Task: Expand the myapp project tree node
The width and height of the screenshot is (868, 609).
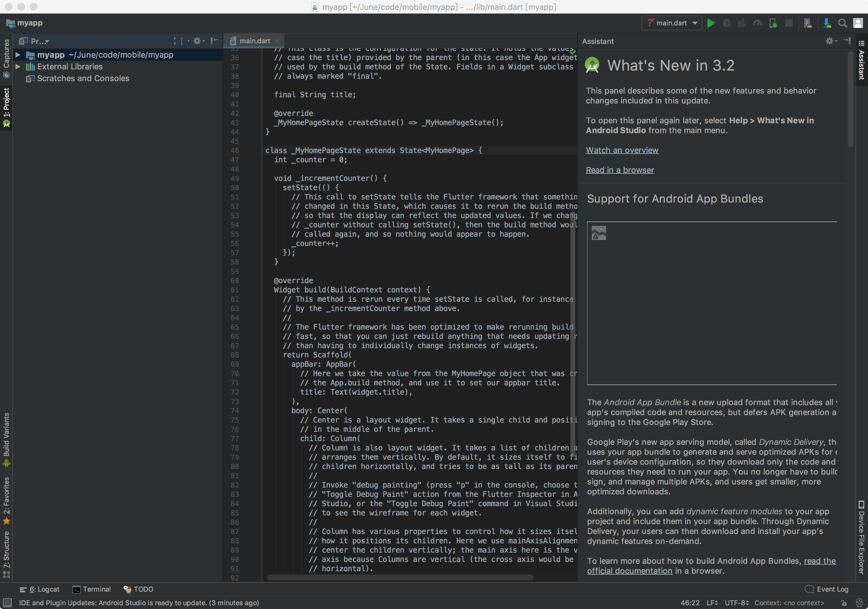Action: [17, 55]
